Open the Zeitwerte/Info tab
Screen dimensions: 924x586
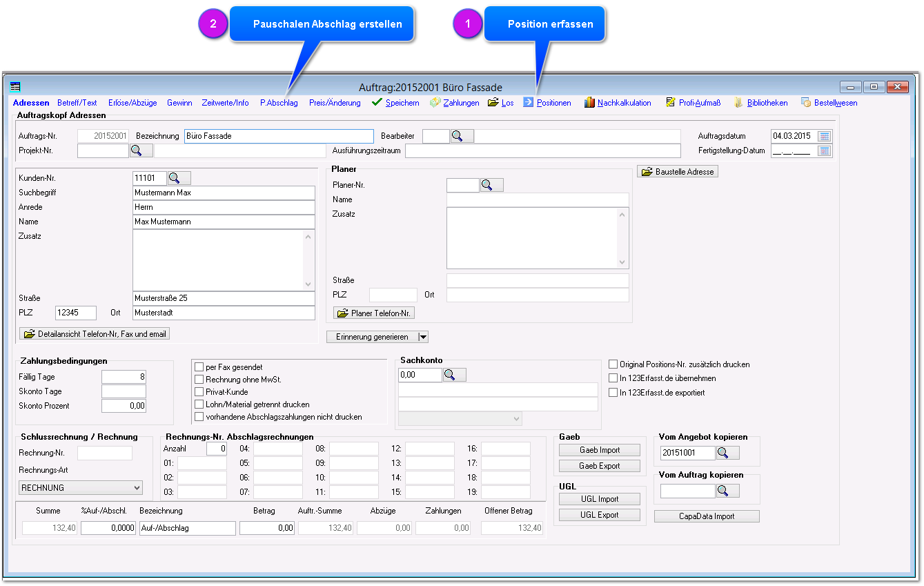pyautogui.click(x=225, y=103)
